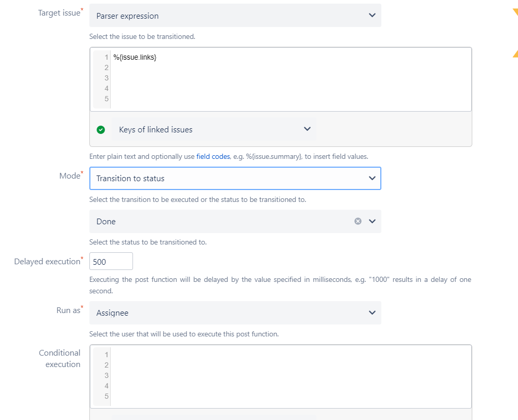Open the Transition to status mode dropdown
The image size is (518, 420).
(235, 178)
